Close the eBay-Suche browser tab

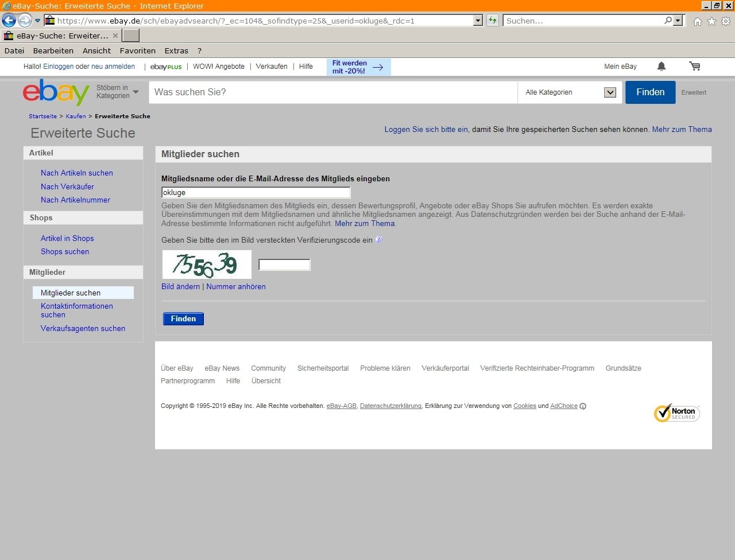(x=115, y=36)
